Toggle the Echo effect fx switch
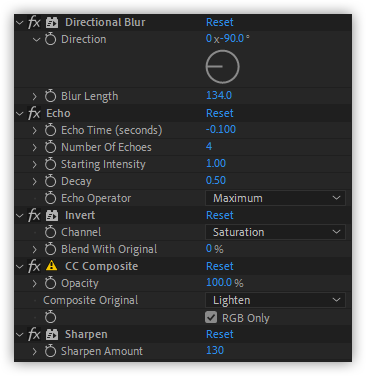Image resolution: width=366 pixels, height=376 pixels. [34, 113]
